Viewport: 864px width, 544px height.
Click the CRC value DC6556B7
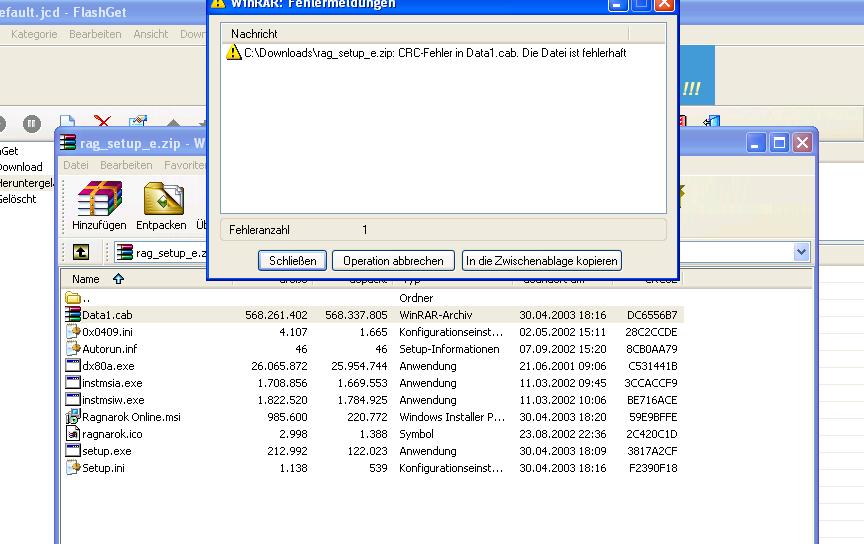(652, 315)
